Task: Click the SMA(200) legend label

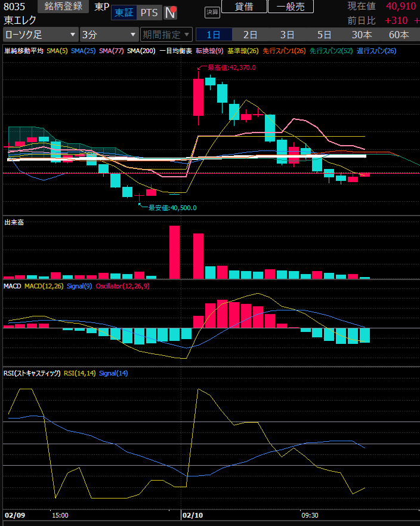Action: (141, 51)
